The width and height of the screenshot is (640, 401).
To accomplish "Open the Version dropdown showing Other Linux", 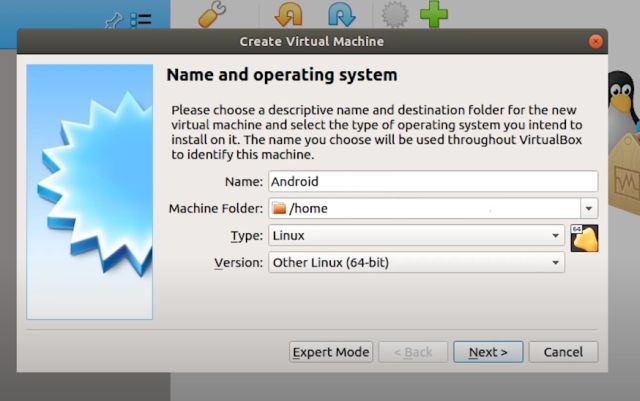I will (x=556, y=263).
